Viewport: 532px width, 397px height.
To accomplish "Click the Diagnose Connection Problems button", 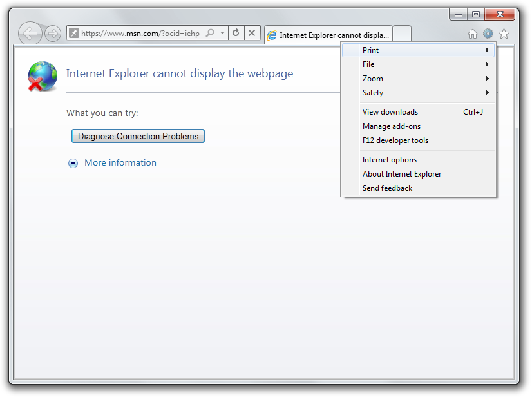I will [138, 136].
